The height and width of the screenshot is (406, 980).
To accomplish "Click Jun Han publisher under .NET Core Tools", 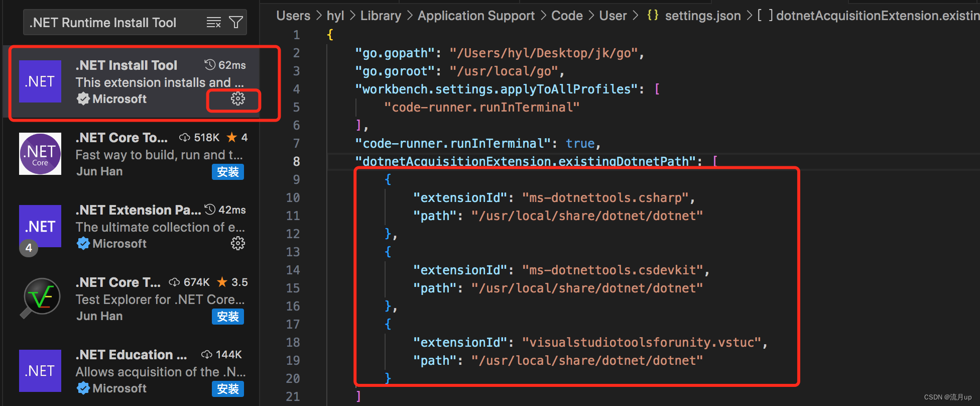I will pos(99,171).
